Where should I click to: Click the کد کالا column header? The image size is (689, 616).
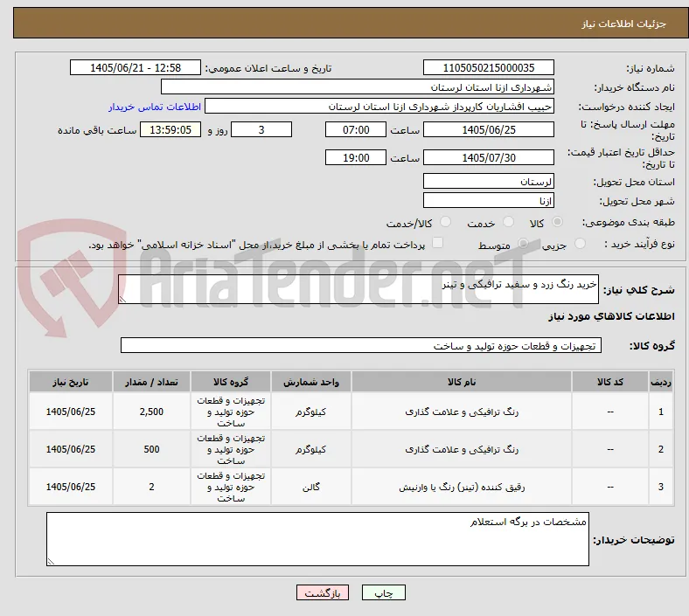pos(610,382)
